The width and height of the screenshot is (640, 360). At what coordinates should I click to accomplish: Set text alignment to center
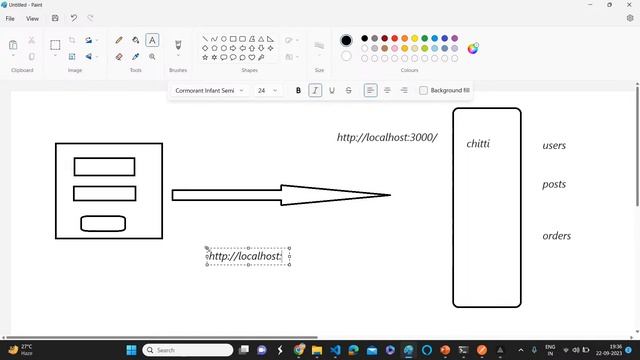pos(387,90)
